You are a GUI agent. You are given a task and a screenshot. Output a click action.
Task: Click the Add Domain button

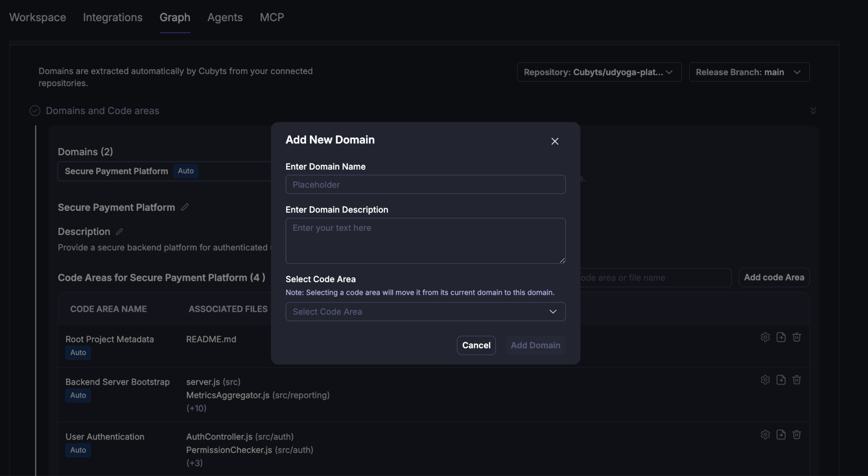point(535,345)
